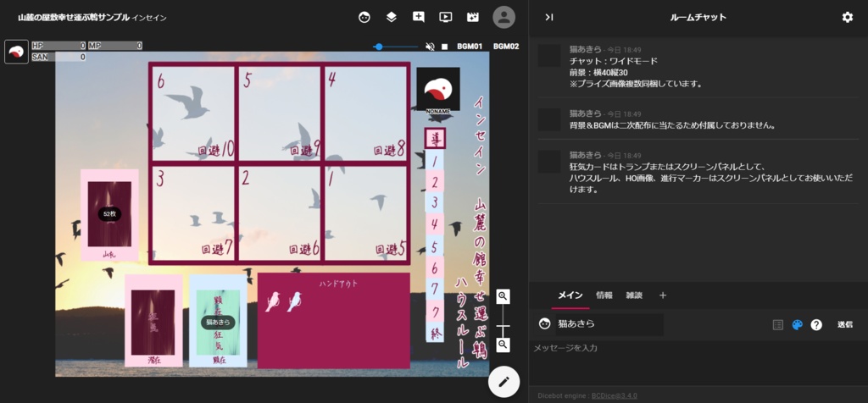Select progress marker 3
The image size is (868, 403).
[x=435, y=203]
